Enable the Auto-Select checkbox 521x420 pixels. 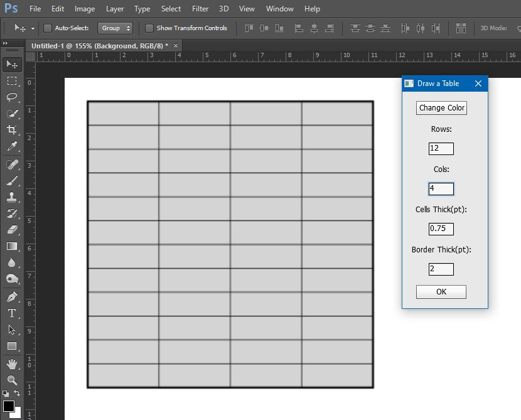point(48,28)
